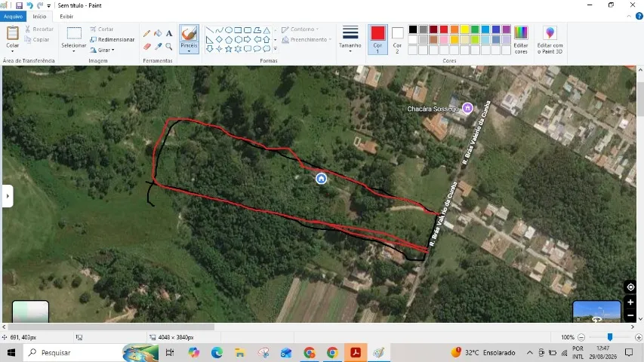Select the Magnifier tool
644x362 pixels.
169,46
